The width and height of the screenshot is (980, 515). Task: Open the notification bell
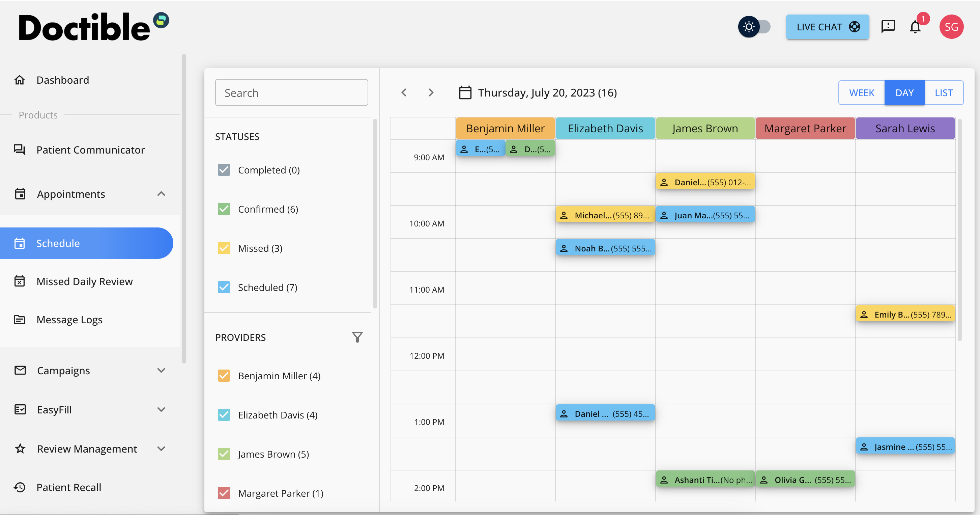tap(915, 27)
